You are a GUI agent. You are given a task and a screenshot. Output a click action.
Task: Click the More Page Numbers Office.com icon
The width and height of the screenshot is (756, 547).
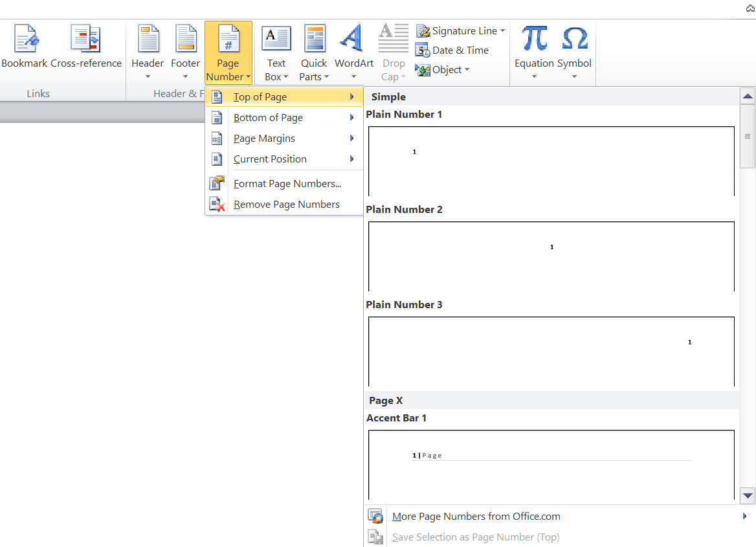[375, 516]
